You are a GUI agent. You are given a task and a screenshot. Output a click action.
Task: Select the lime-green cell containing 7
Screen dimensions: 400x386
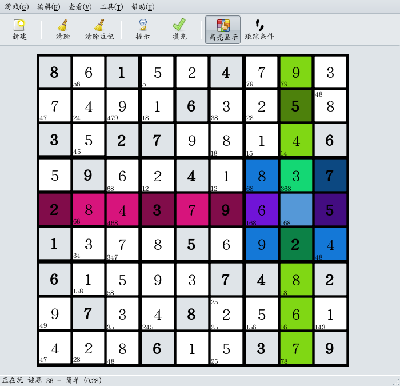pos(296,348)
